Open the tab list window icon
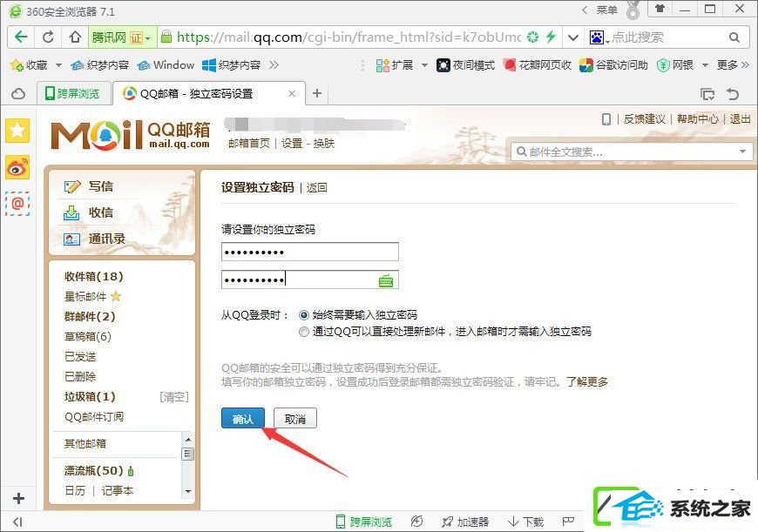The image size is (758, 532). tap(707, 94)
